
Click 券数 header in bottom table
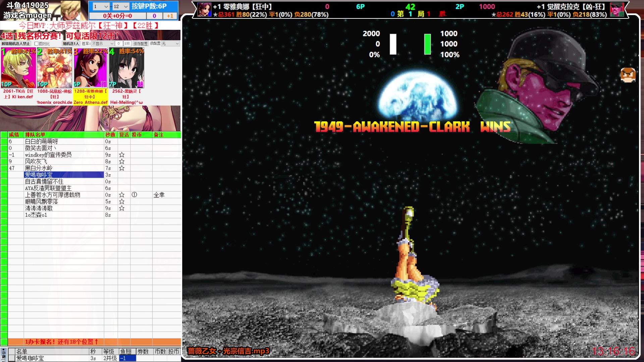(x=145, y=352)
